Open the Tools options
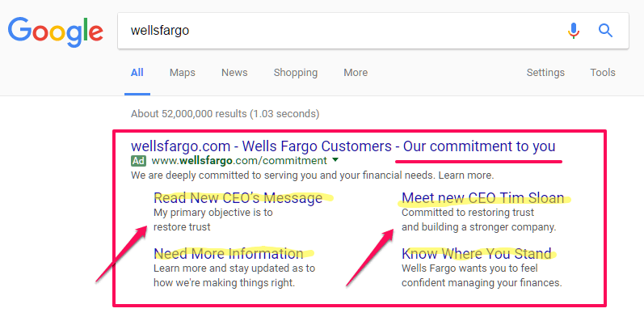The image size is (644, 317). (x=603, y=73)
